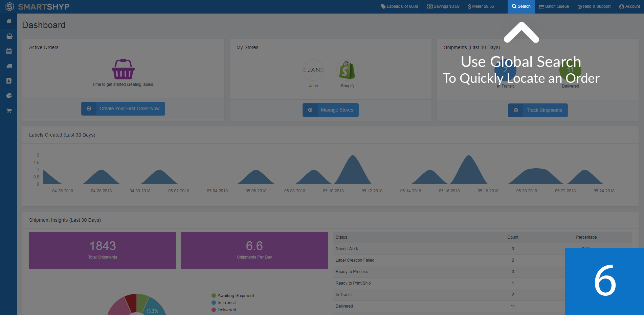Open the calendar icon in sidebar
Screen dimensions: 644x315
point(9,51)
